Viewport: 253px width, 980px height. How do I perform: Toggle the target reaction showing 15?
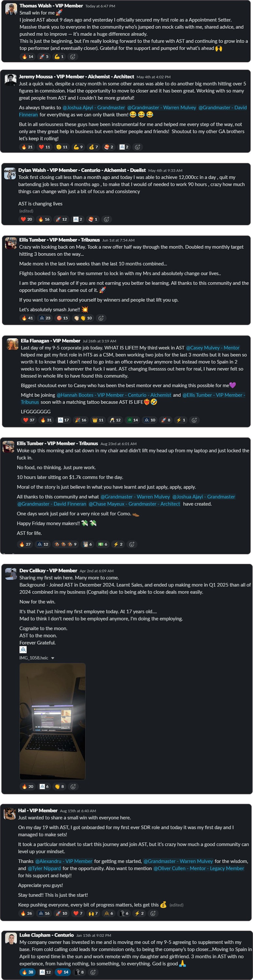[62, 318]
